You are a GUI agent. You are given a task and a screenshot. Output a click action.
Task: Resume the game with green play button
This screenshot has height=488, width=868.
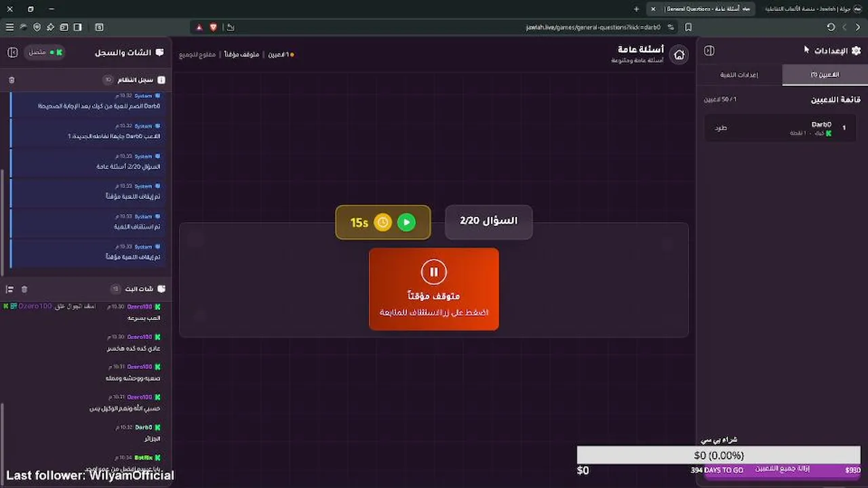pyautogui.click(x=406, y=222)
